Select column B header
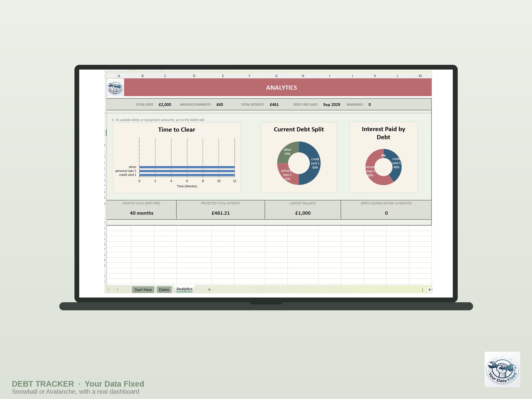The height and width of the screenshot is (399, 532). coord(143,76)
